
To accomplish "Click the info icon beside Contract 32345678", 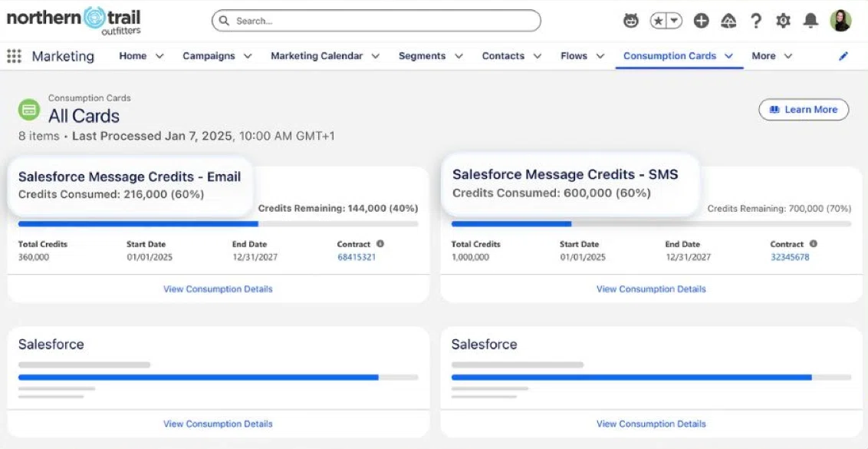I will click(x=814, y=243).
